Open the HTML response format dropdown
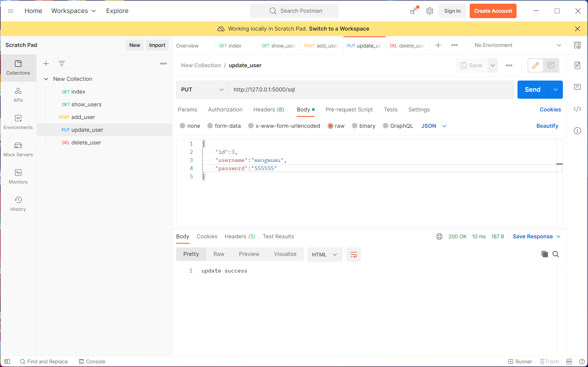Screen dimensions: 588x367 click(x=325, y=255)
